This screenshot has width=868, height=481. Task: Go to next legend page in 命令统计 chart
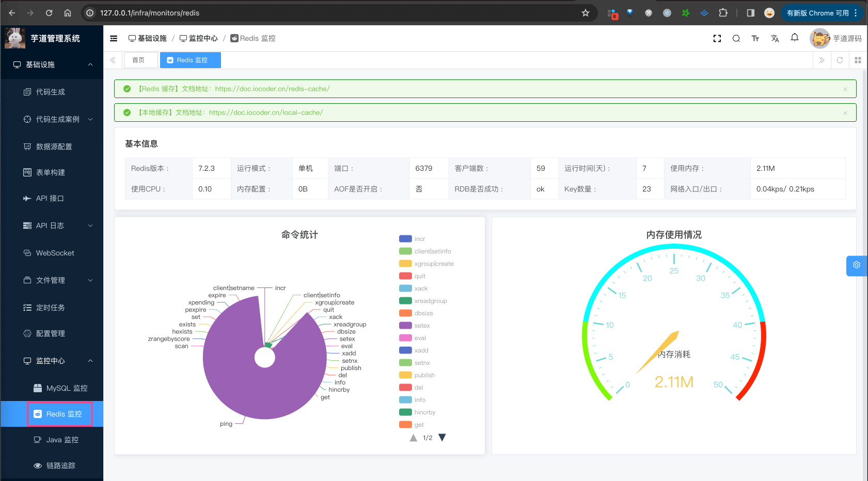click(442, 437)
